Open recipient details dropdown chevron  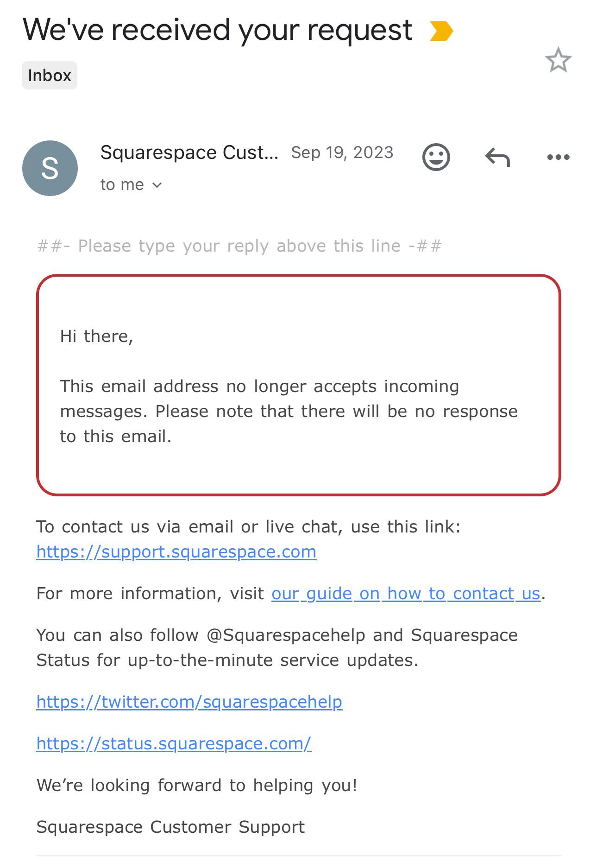pyautogui.click(x=157, y=185)
